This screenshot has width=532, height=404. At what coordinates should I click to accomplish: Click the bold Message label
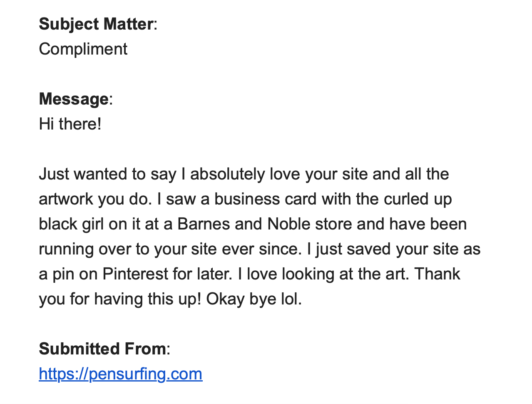click(x=74, y=99)
